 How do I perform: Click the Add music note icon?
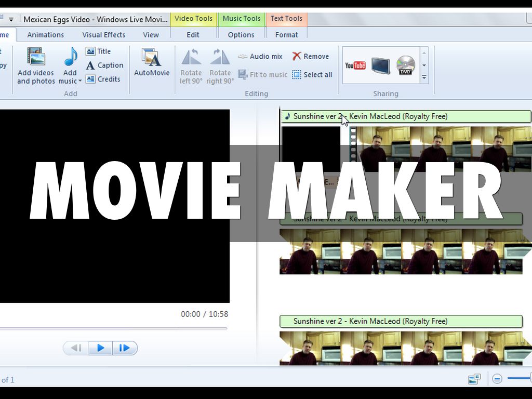point(70,57)
